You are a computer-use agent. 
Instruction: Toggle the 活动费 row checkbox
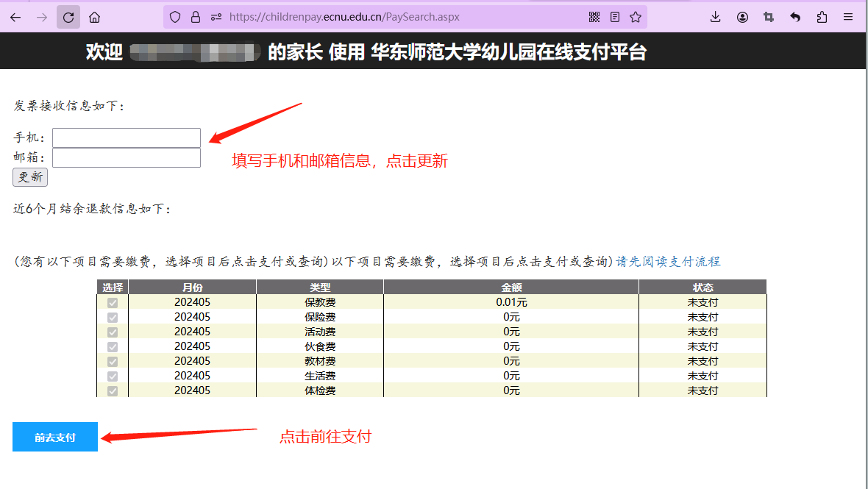[x=113, y=332]
